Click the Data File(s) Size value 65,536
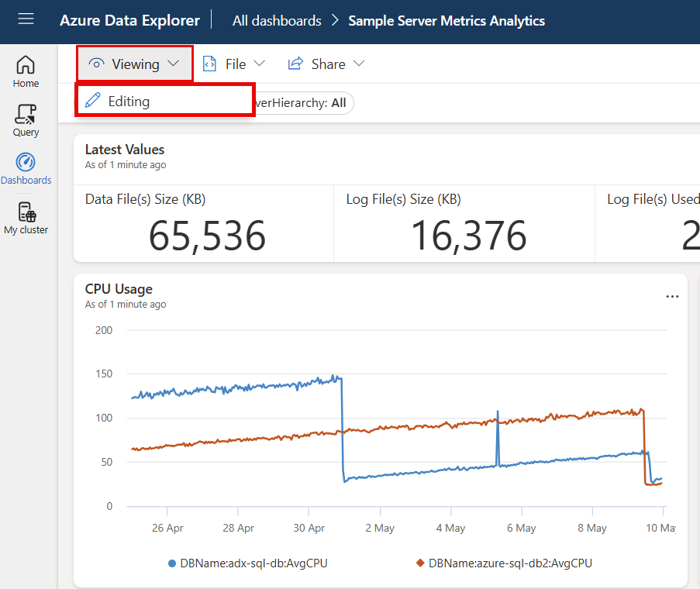 (207, 236)
